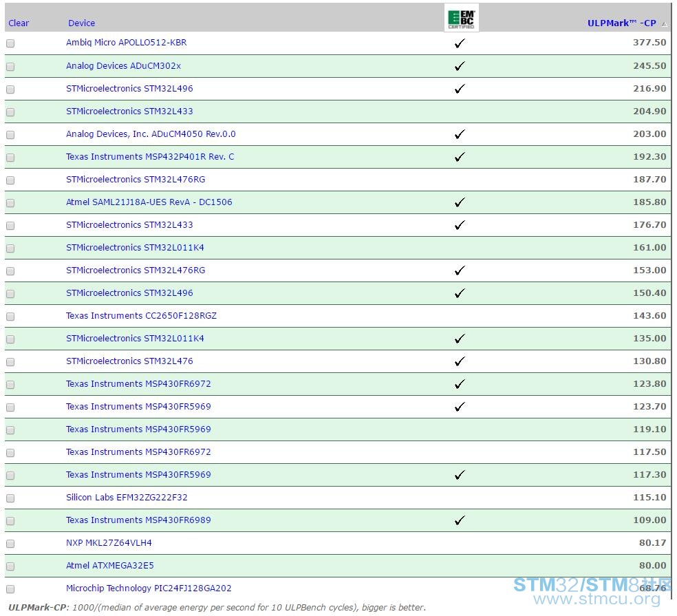
Task: Click the 377.50 score value
Action: click(x=649, y=43)
